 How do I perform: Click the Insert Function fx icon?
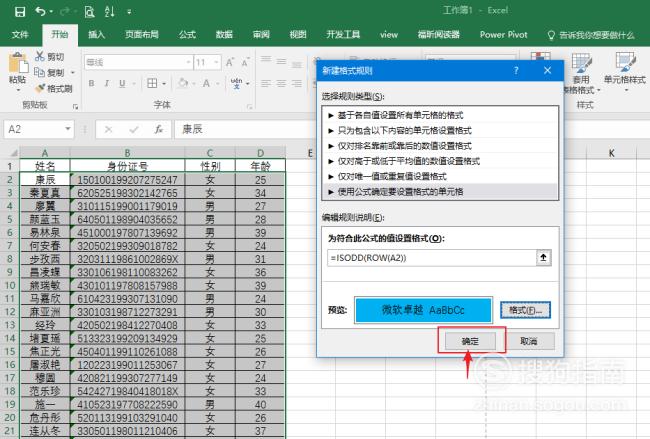[159, 129]
